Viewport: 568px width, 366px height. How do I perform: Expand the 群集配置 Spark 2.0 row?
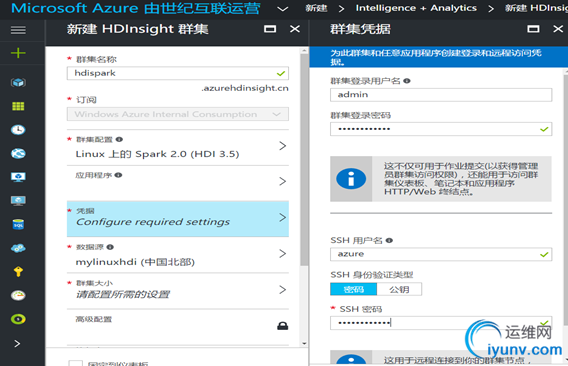pos(178,148)
